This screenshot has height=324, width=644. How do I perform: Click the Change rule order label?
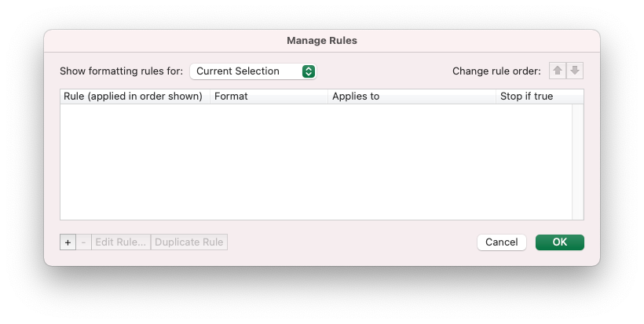point(496,71)
